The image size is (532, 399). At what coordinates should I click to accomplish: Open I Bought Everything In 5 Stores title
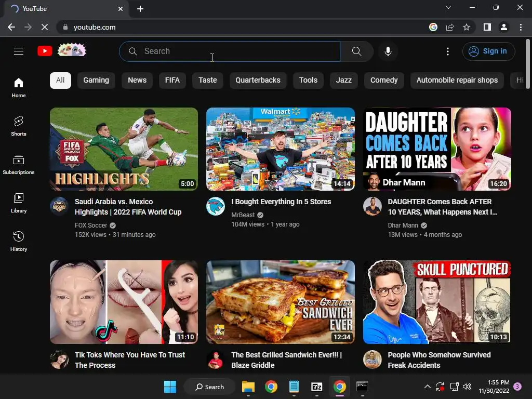tap(281, 202)
